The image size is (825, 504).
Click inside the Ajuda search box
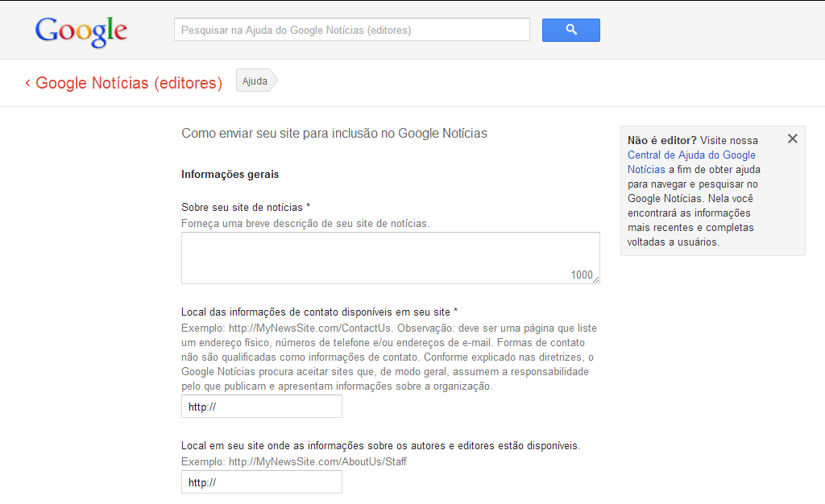pyautogui.click(x=351, y=29)
